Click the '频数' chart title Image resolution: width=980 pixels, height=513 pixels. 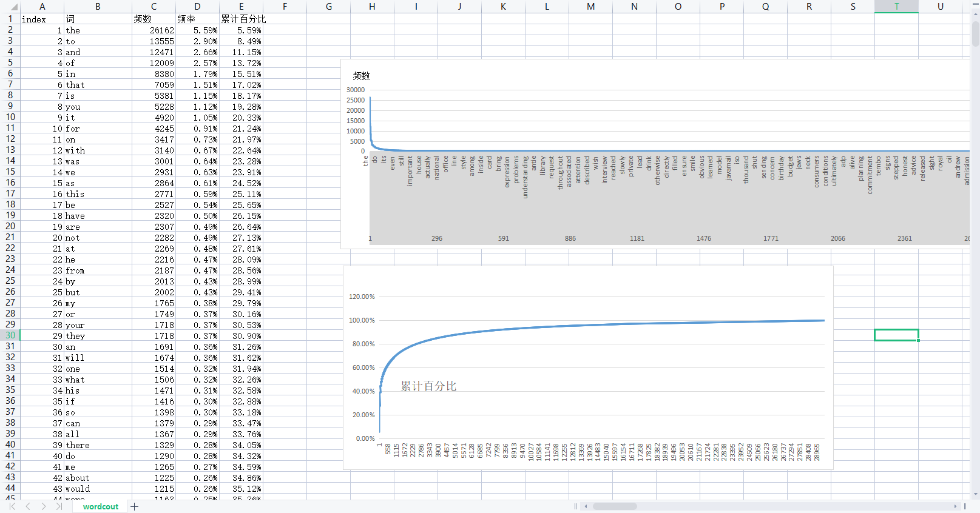pos(361,76)
